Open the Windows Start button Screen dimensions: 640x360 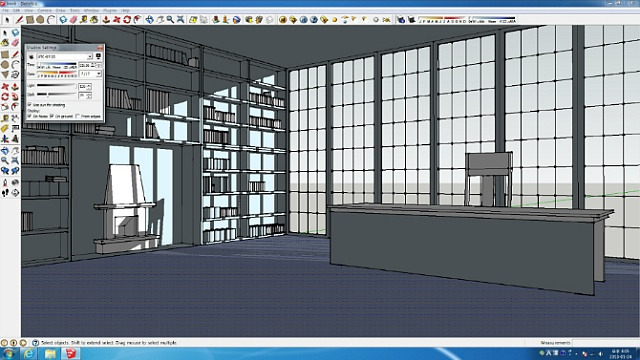click(x=9, y=353)
